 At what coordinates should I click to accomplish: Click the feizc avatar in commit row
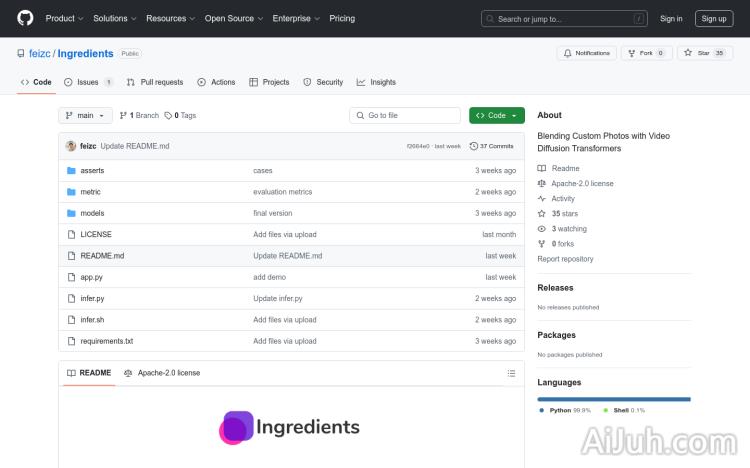[71, 146]
